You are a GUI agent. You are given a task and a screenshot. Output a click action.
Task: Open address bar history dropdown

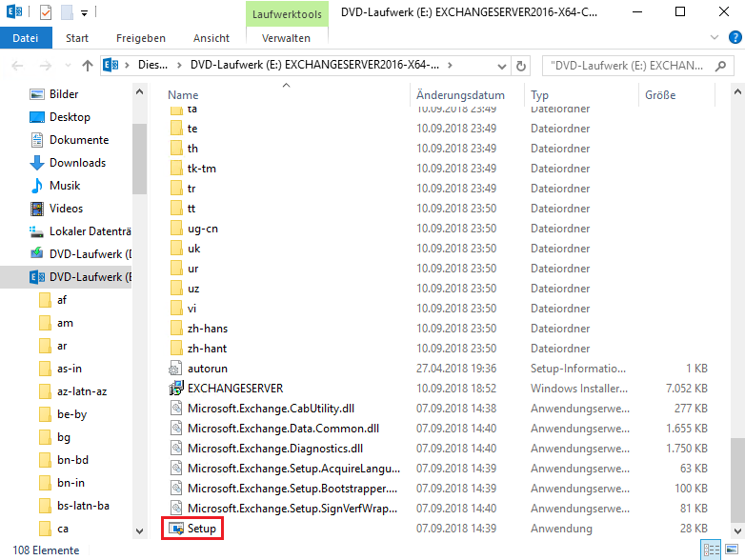[x=502, y=67]
